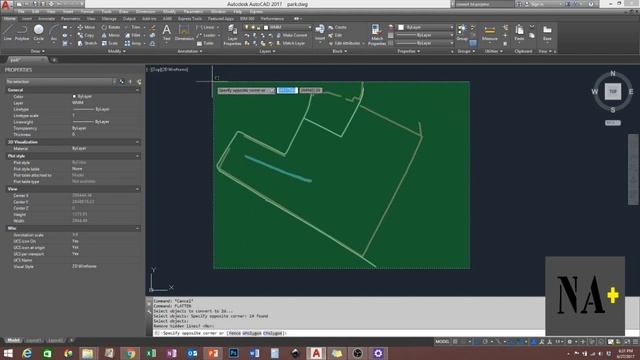640x360 pixels.
Task: Switch to the Model layout tab
Action: coord(13,340)
